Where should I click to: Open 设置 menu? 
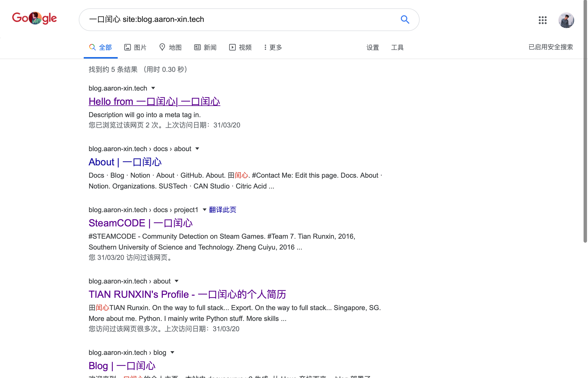[x=373, y=47]
